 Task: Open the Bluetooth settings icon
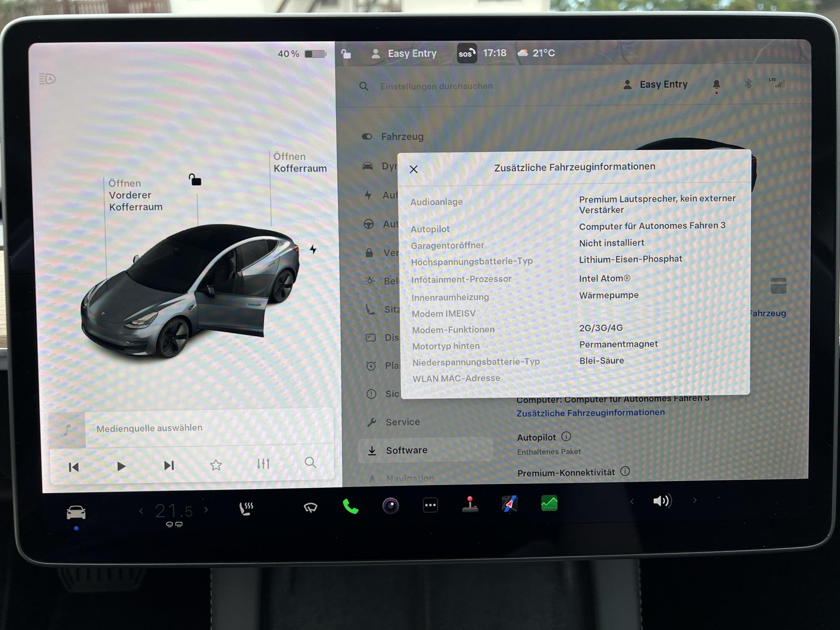coord(748,83)
